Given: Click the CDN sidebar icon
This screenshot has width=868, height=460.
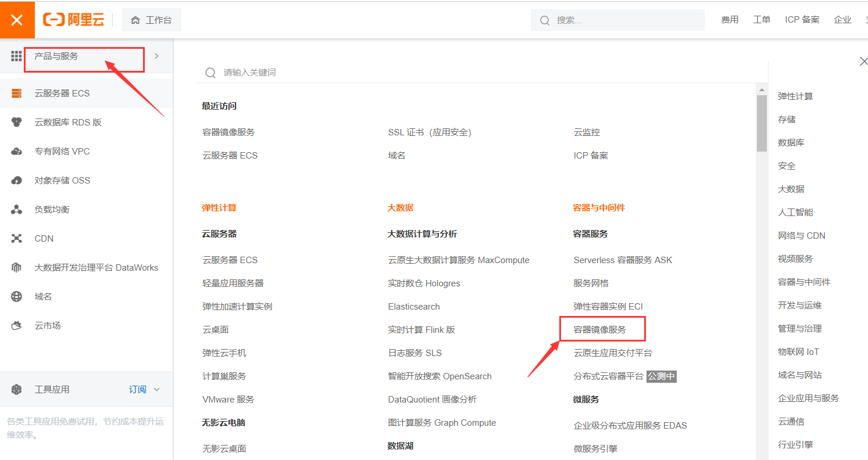Looking at the screenshot, I should [16, 239].
